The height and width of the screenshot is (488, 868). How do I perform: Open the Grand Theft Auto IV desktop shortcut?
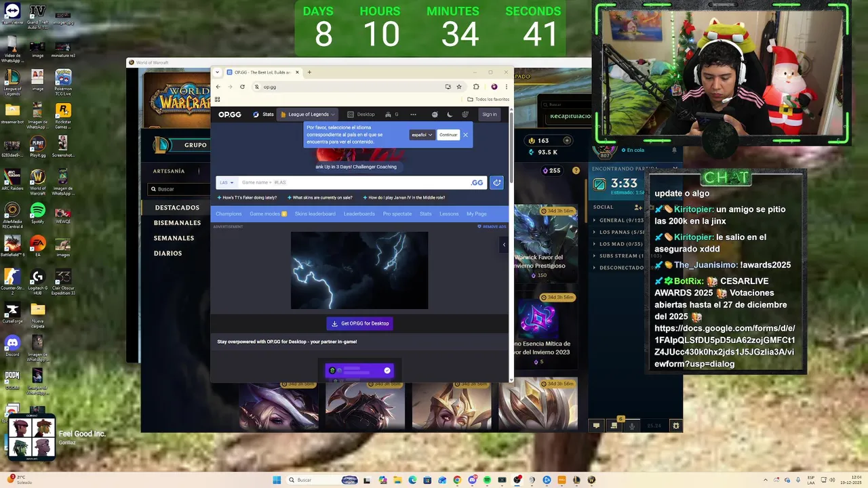[37, 17]
